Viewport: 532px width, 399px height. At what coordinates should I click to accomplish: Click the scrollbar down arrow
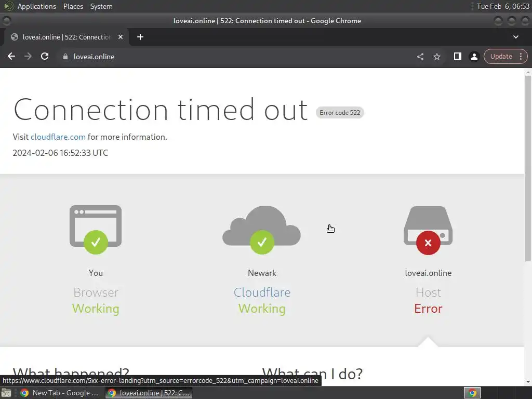pyautogui.click(x=528, y=382)
